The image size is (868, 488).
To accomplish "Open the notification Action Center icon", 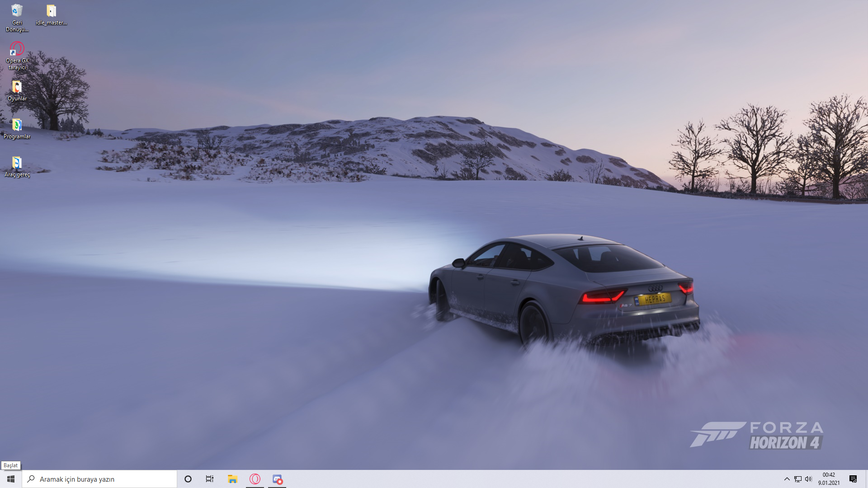I will tap(853, 479).
